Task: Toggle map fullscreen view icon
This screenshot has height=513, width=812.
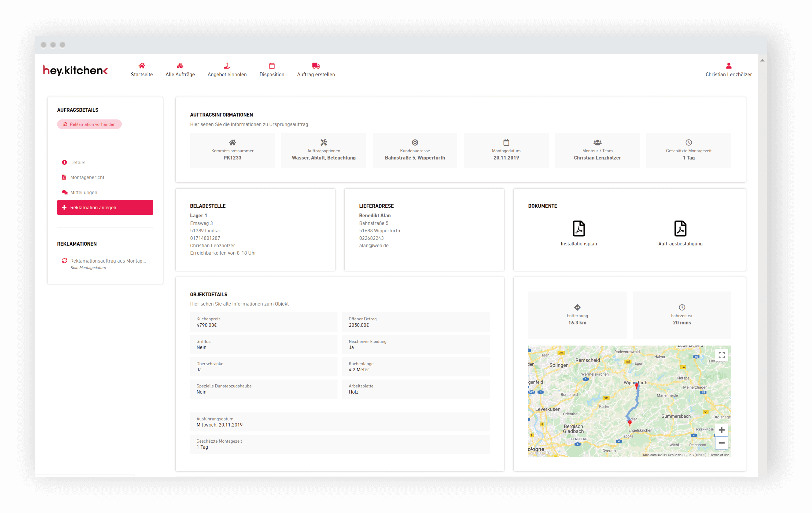Action: point(721,355)
